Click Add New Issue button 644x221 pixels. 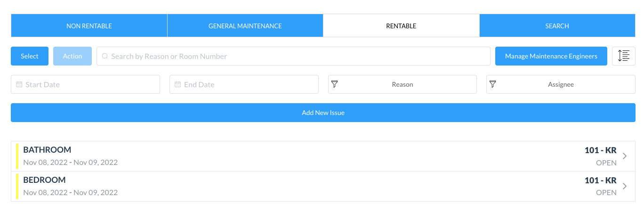323,113
